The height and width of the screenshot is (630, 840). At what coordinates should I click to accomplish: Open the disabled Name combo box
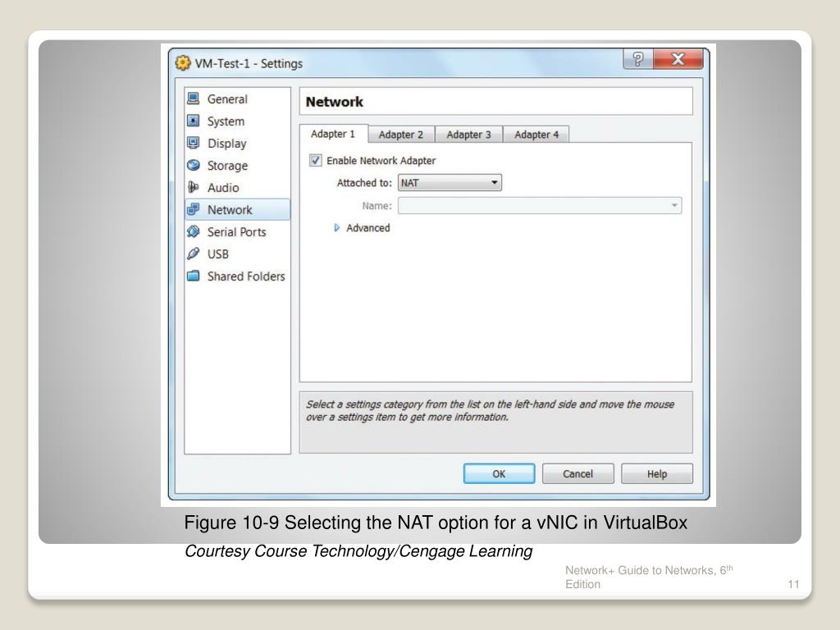click(x=540, y=206)
